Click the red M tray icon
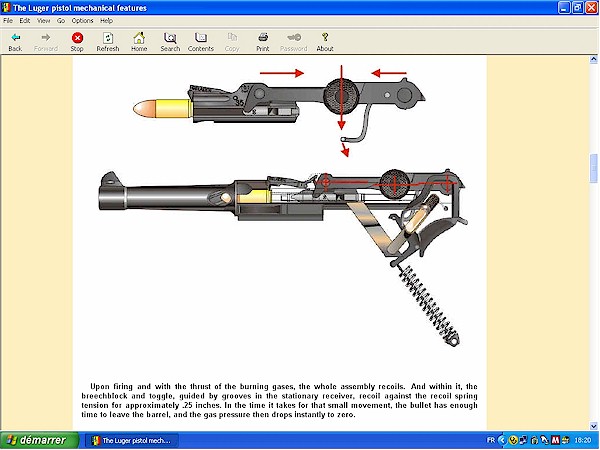600x450 pixels. [555, 440]
